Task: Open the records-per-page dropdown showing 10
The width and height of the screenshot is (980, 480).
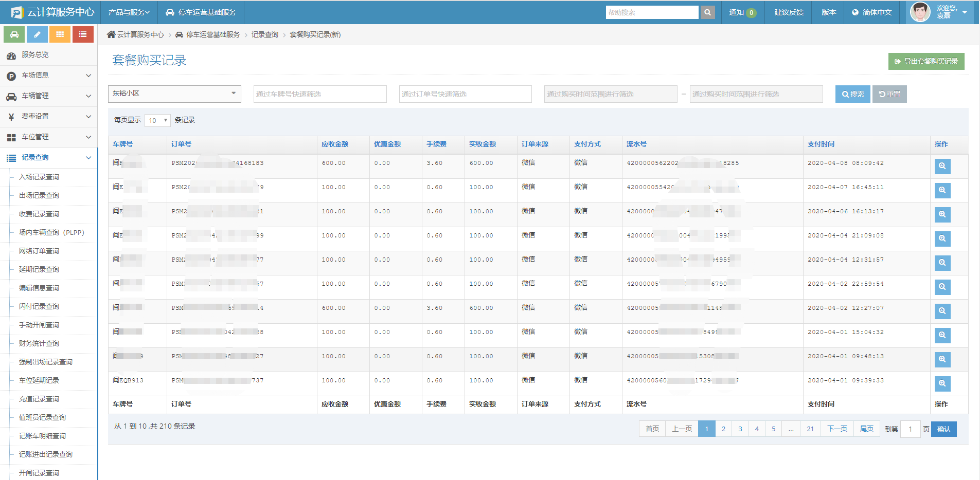Action: coord(157,120)
